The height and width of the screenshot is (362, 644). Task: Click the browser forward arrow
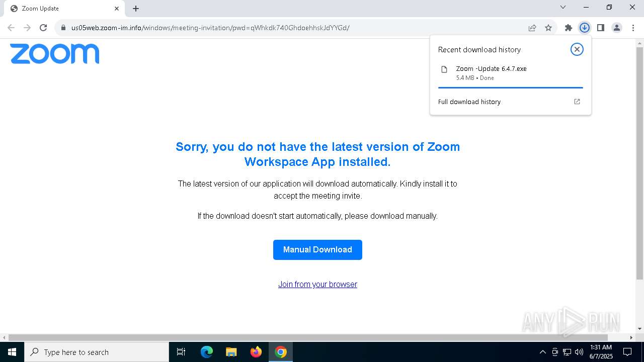[27, 28]
